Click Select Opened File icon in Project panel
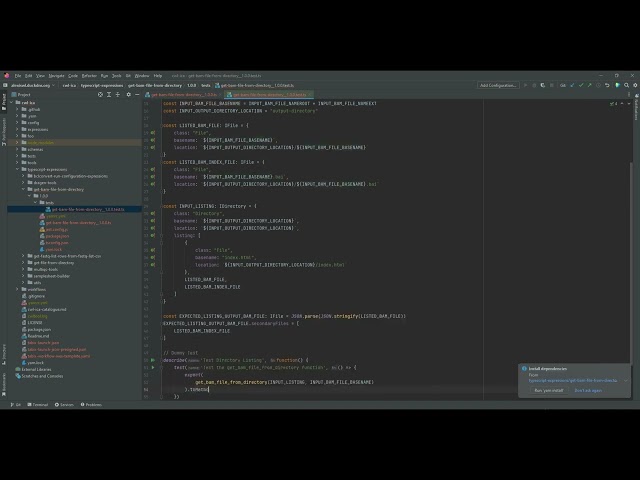This screenshot has height=480, width=640. click(100, 95)
